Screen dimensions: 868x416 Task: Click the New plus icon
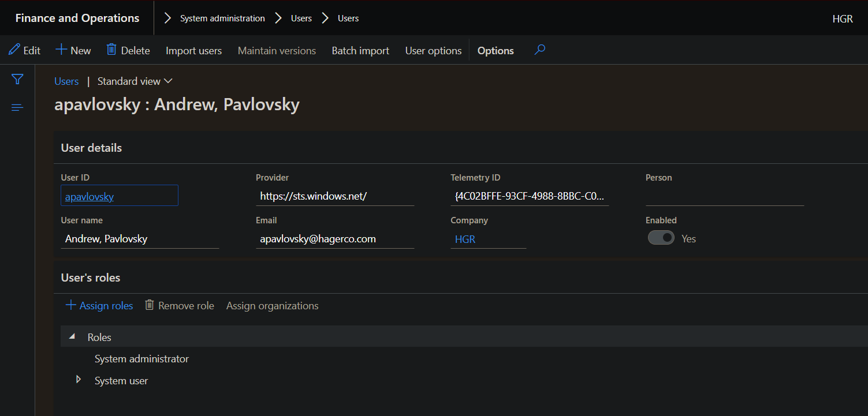[x=61, y=50]
